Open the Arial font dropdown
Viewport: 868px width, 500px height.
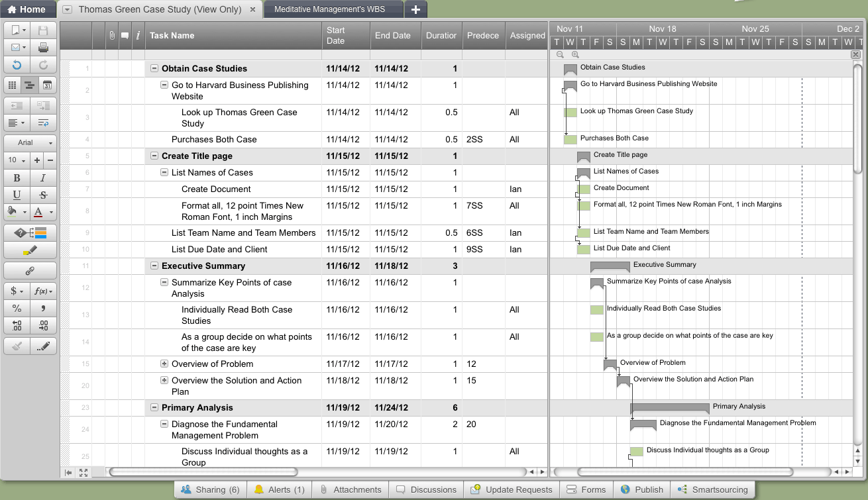(30, 142)
